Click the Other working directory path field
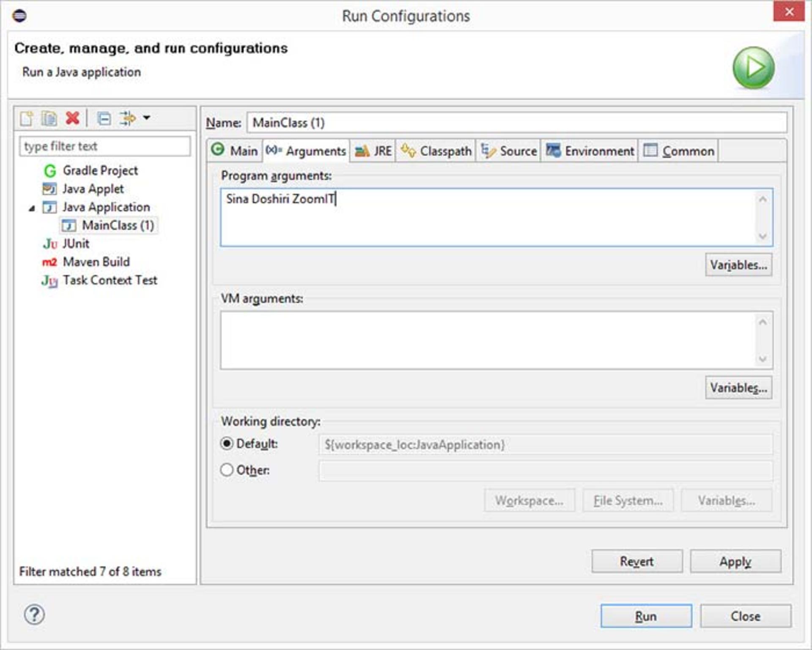 (546, 471)
